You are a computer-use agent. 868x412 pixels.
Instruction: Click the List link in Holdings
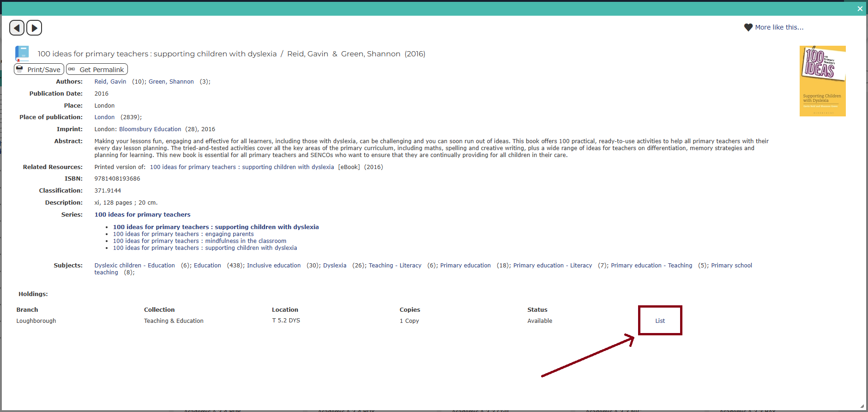click(660, 321)
